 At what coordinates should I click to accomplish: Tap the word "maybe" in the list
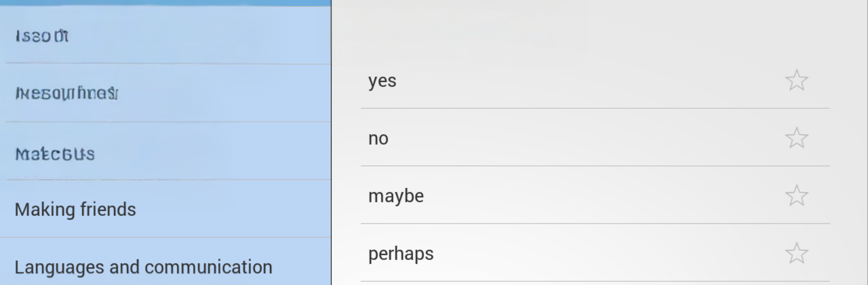(396, 196)
